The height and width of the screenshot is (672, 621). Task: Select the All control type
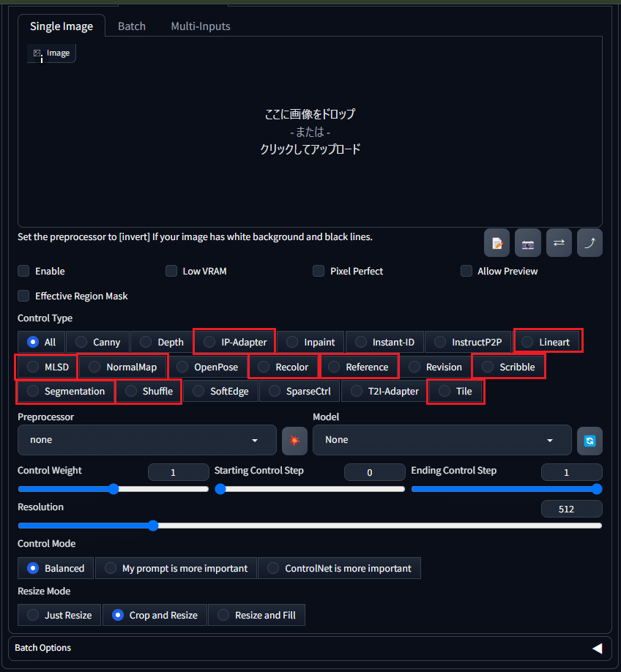pos(41,342)
